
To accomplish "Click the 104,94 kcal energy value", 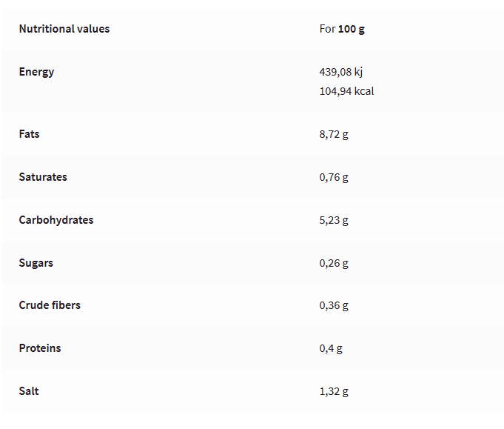I will click(346, 91).
